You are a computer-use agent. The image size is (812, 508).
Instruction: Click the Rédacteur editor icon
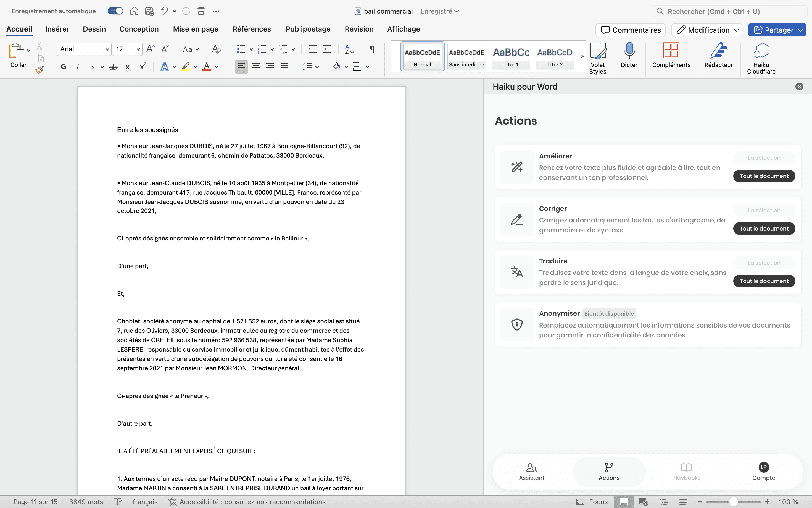point(718,51)
